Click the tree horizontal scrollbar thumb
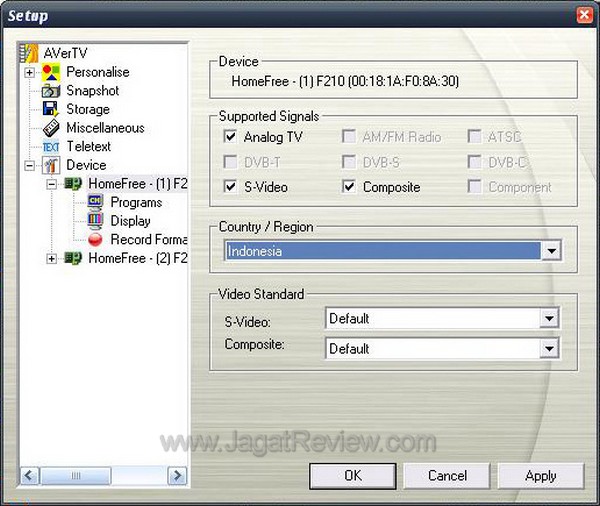Viewport: 600px width, 506px height. pos(75,476)
